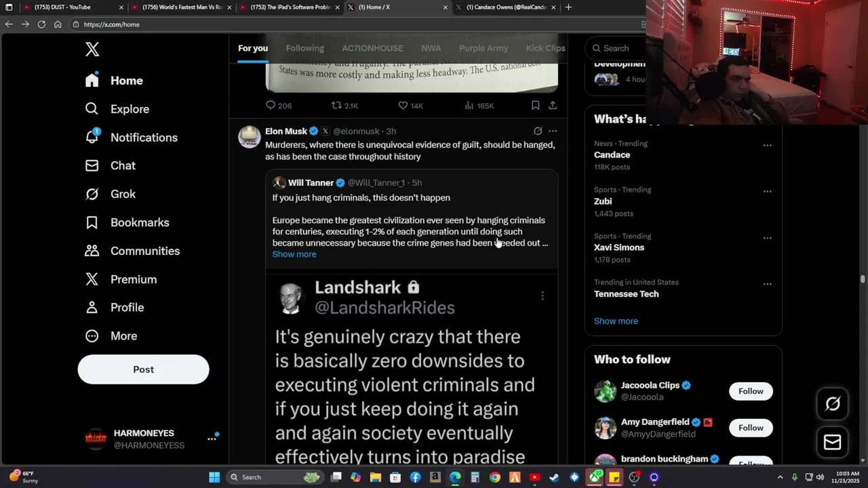
Task: Reply to the post with 206 comments
Action: coord(279,105)
